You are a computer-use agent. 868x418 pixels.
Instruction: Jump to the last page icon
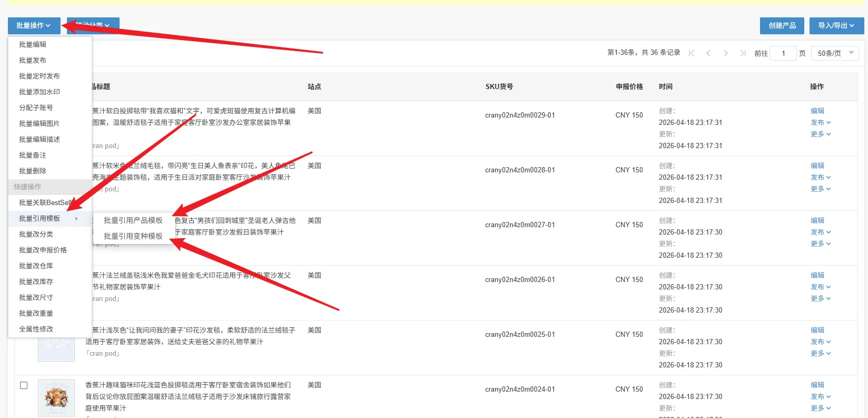[x=743, y=53]
